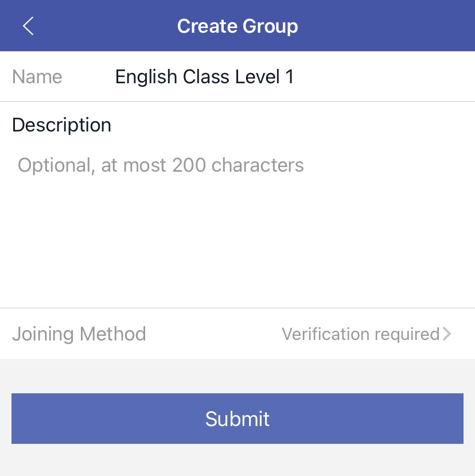This screenshot has width=475, height=476.
Task: Click the blue header bar's right side
Action: coord(413,26)
